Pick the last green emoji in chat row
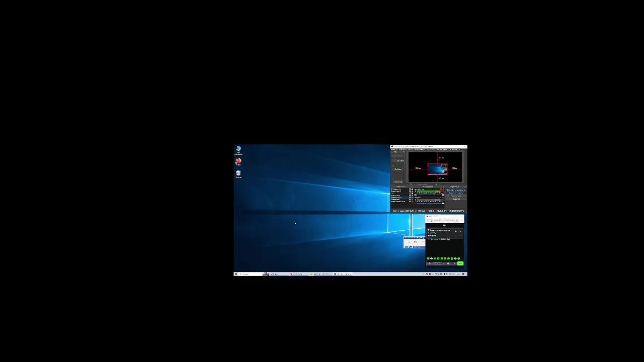 (458, 258)
